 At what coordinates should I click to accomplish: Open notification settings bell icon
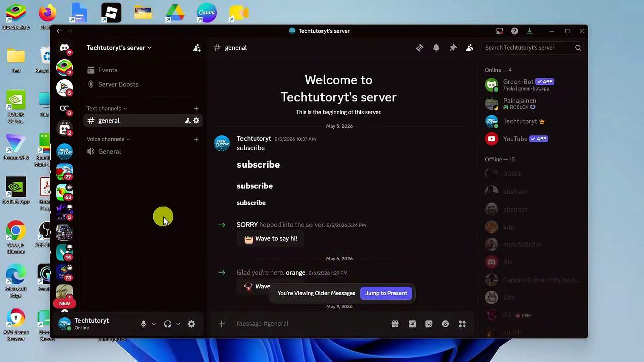click(x=436, y=48)
